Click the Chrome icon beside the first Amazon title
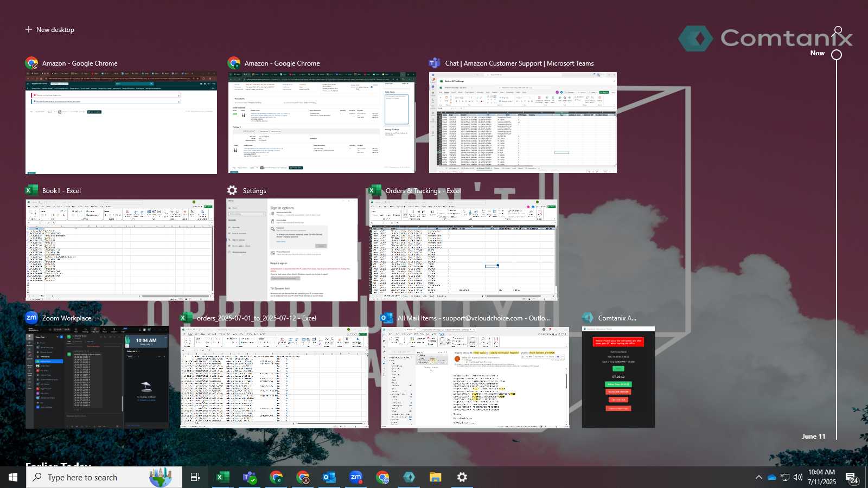The height and width of the screenshot is (488, 868). 31,63
